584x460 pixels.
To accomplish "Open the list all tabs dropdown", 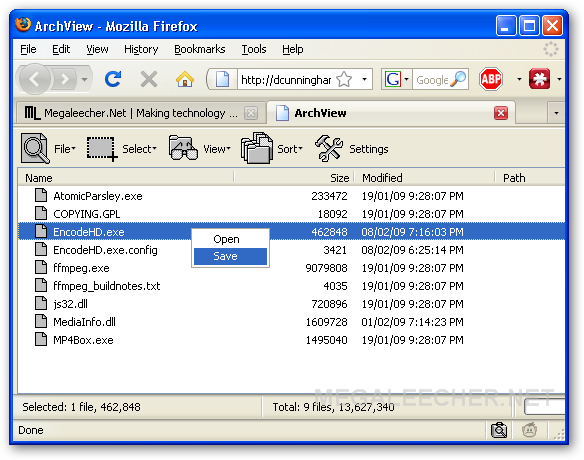I will pos(556,113).
